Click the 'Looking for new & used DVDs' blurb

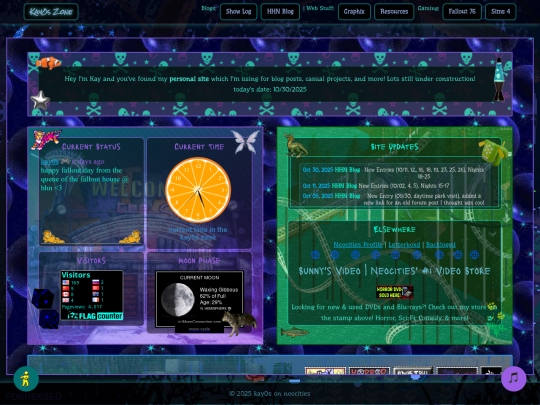click(395, 312)
